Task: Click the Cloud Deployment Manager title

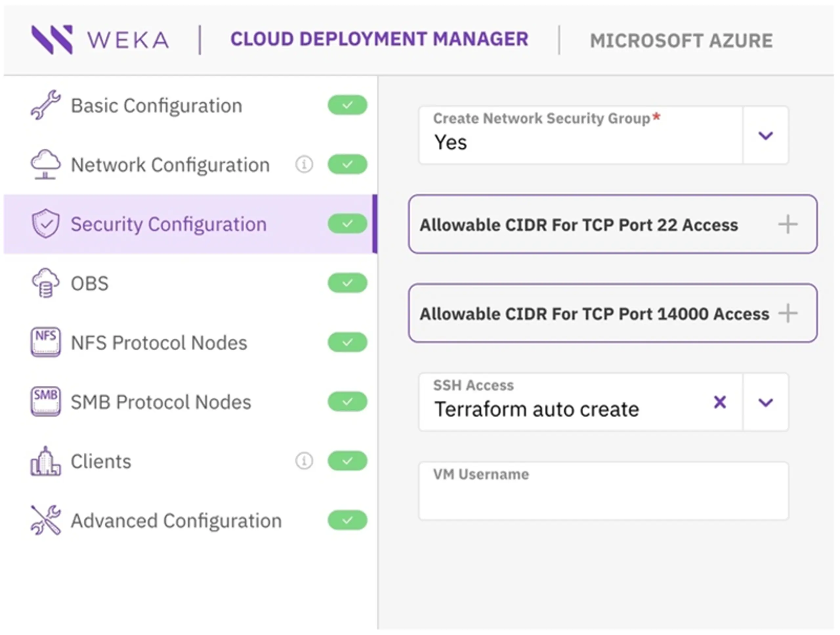Action: [x=379, y=39]
